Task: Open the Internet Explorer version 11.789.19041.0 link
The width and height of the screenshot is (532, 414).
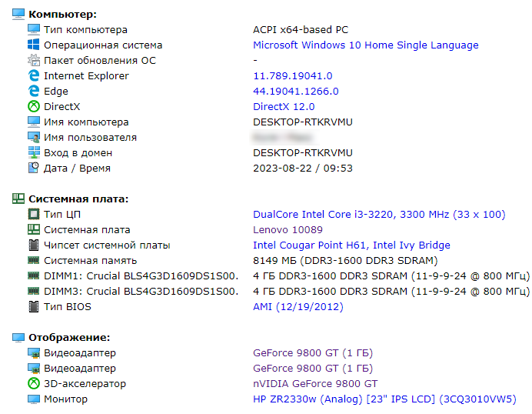Action: pyautogui.click(x=292, y=75)
